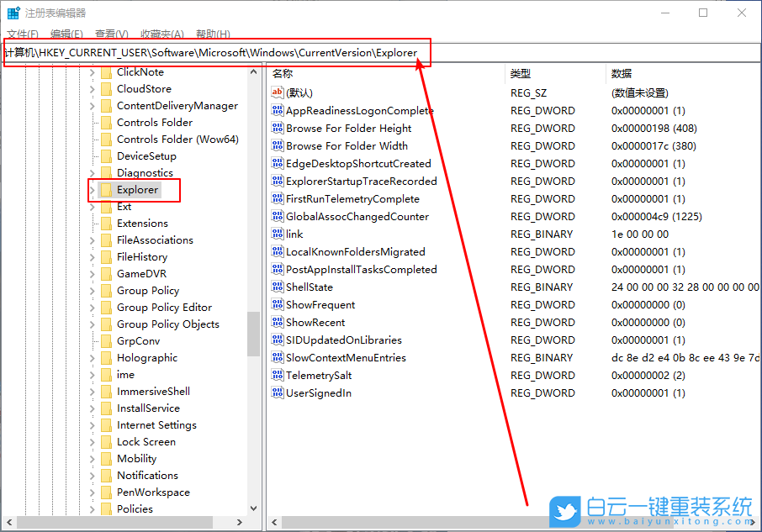Screen dimensions: 762x532
Task: Click the Policies folder icon in sidebar
Action: coord(105,508)
